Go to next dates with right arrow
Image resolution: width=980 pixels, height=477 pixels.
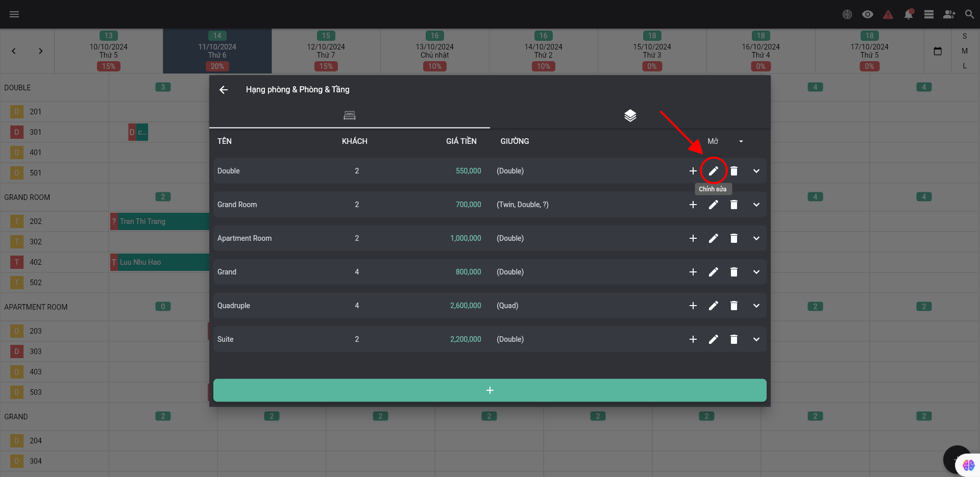(41, 51)
